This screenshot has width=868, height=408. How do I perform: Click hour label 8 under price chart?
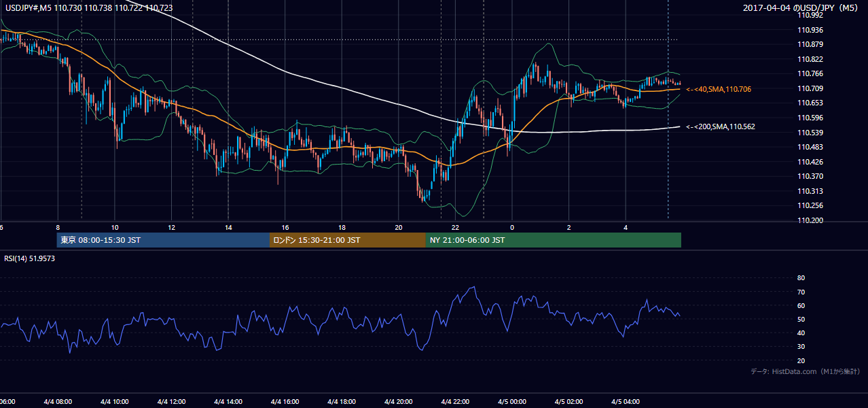click(x=58, y=228)
